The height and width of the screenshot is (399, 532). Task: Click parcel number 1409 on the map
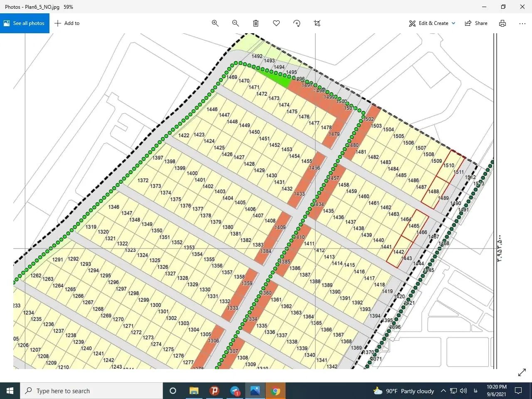point(280,227)
